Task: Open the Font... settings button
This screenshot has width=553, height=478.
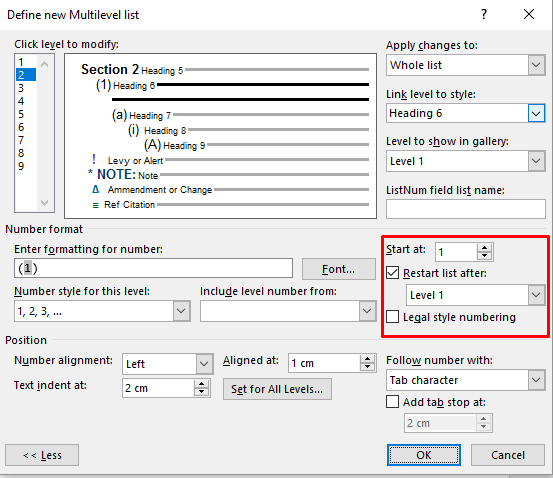Action: click(339, 269)
